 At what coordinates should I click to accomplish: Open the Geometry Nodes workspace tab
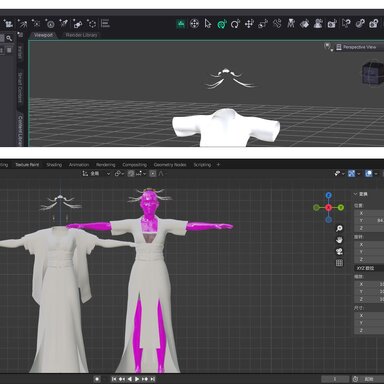(170, 165)
